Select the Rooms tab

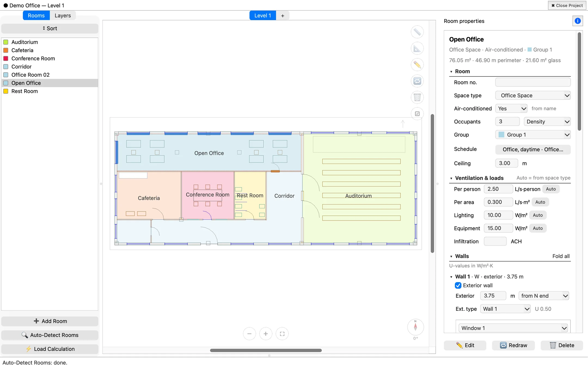click(36, 16)
